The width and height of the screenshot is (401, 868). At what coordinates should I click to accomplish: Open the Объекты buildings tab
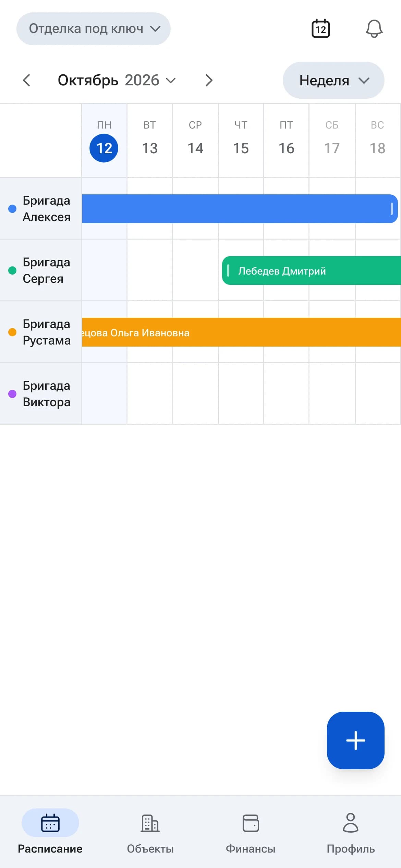[x=150, y=833]
